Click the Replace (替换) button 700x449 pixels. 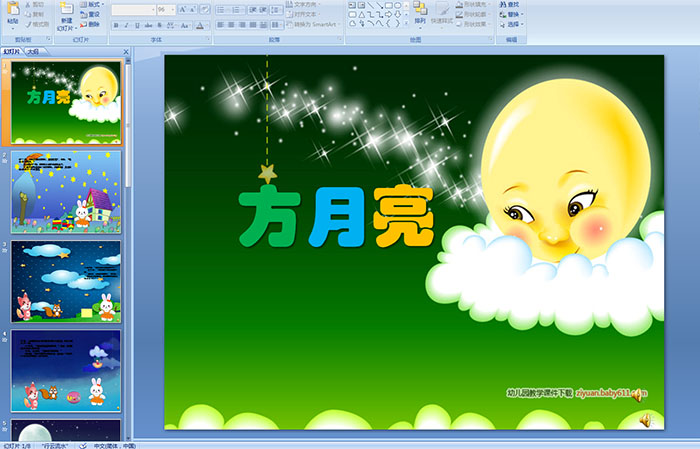[512, 14]
